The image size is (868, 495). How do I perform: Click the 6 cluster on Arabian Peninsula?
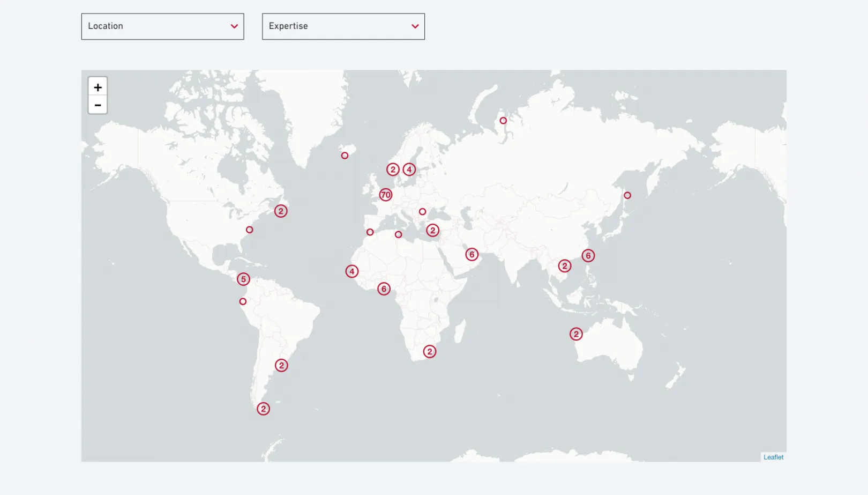(x=472, y=254)
